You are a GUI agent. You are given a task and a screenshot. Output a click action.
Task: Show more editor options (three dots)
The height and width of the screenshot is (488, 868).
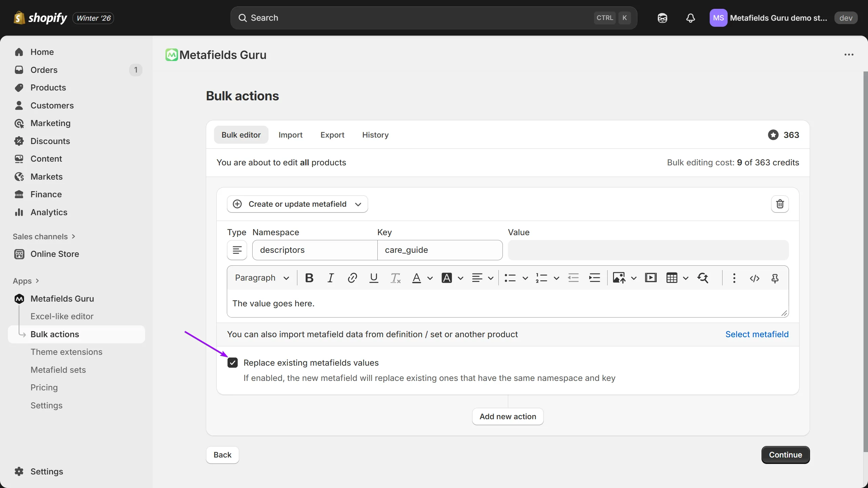[734, 278]
